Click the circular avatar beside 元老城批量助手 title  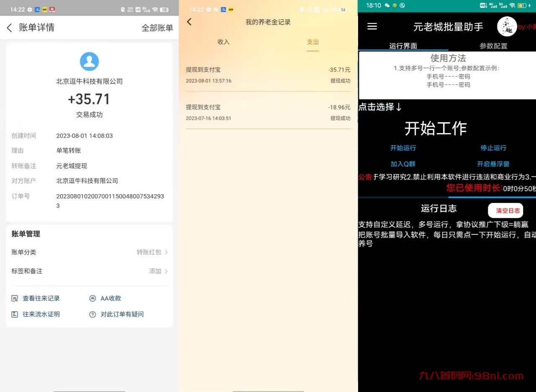(x=507, y=26)
